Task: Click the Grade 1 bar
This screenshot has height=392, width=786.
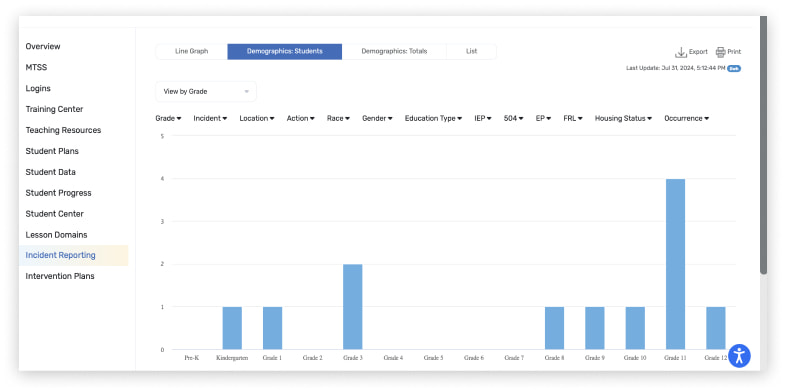Action: click(273, 328)
